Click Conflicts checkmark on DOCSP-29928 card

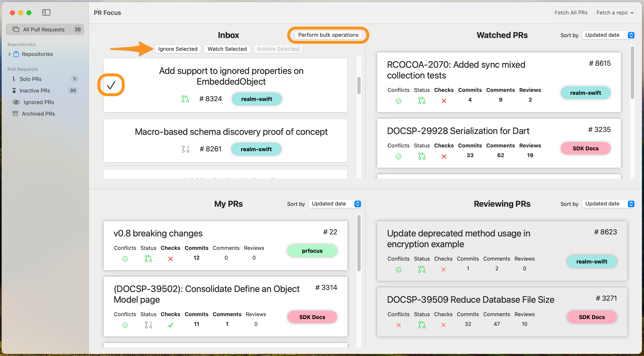tap(398, 156)
